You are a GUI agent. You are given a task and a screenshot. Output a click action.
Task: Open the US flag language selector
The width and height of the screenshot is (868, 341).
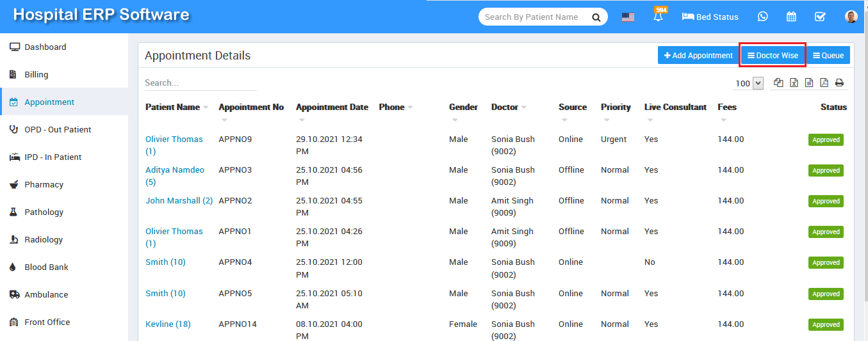[x=628, y=17]
